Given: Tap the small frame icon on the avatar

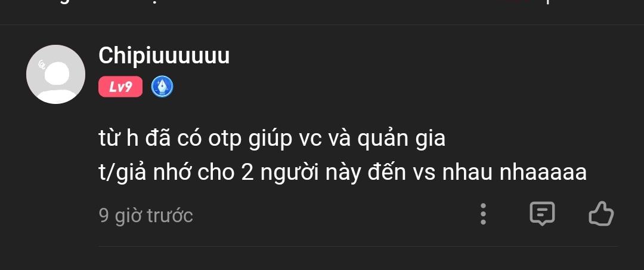Looking at the screenshot, I should [x=42, y=65].
